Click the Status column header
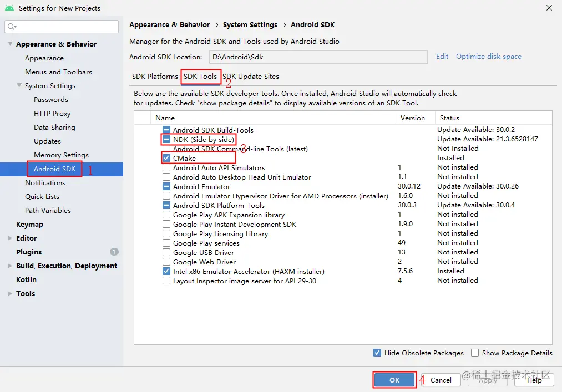Screen dimensions: 562x392 tap(449, 118)
